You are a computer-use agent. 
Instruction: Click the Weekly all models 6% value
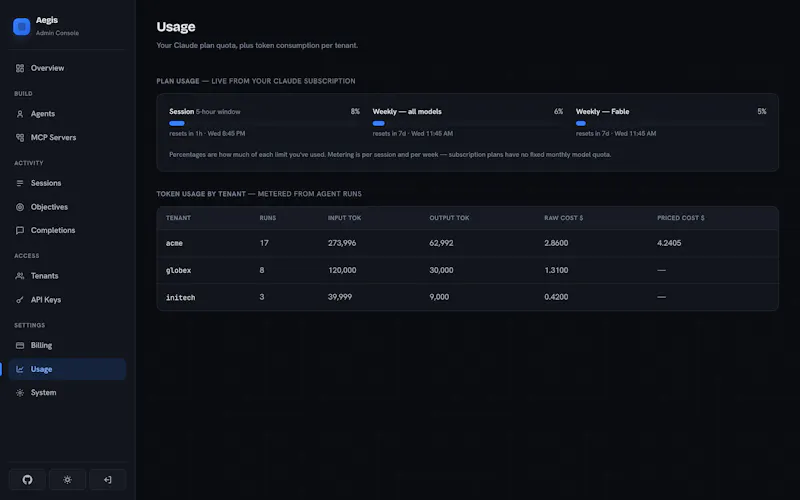click(x=558, y=111)
